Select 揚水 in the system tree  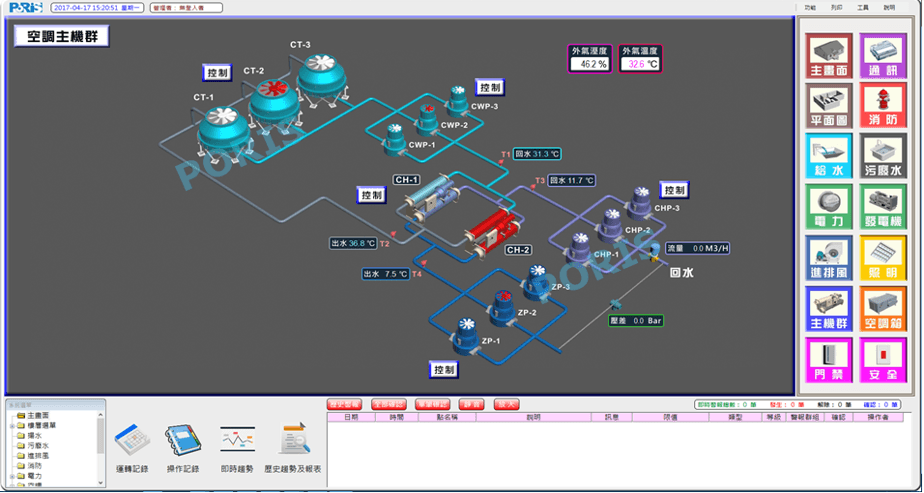35,436
